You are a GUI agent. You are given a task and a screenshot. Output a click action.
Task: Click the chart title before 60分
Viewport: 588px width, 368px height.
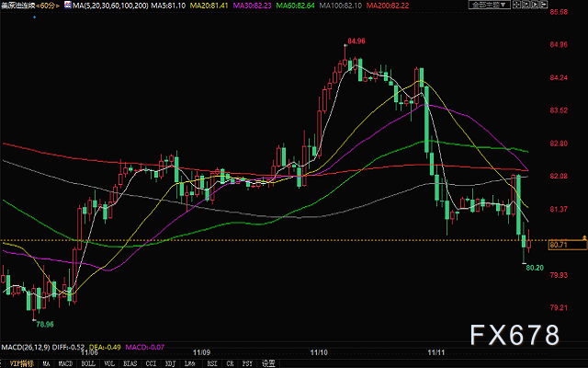tap(17, 6)
